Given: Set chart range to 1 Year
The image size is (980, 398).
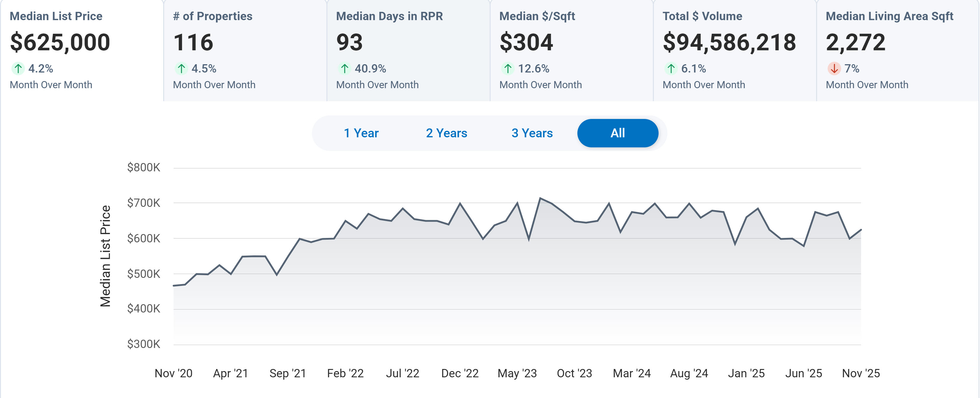Looking at the screenshot, I should pyautogui.click(x=361, y=133).
